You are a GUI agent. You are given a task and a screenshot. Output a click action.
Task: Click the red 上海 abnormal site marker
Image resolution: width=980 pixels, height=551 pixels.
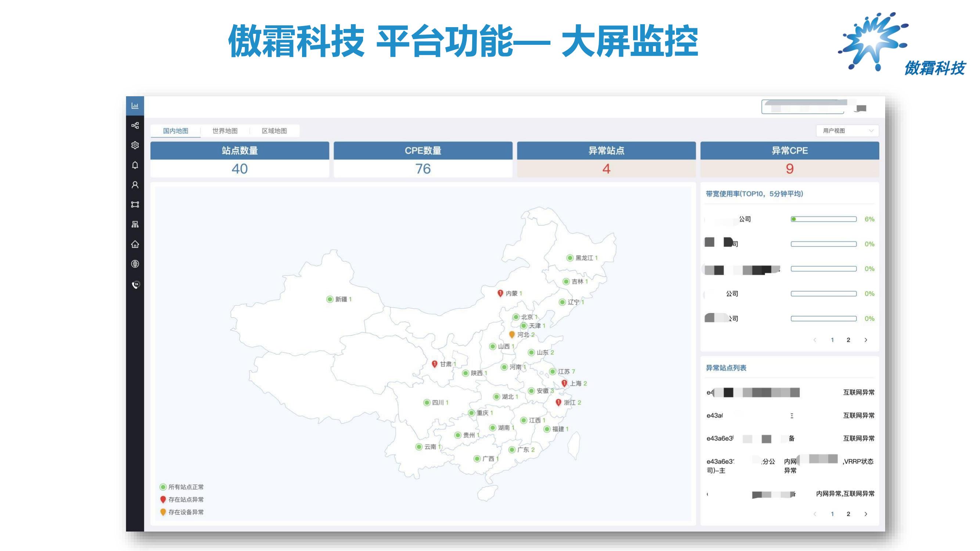pyautogui.click(x=564, y=383)
